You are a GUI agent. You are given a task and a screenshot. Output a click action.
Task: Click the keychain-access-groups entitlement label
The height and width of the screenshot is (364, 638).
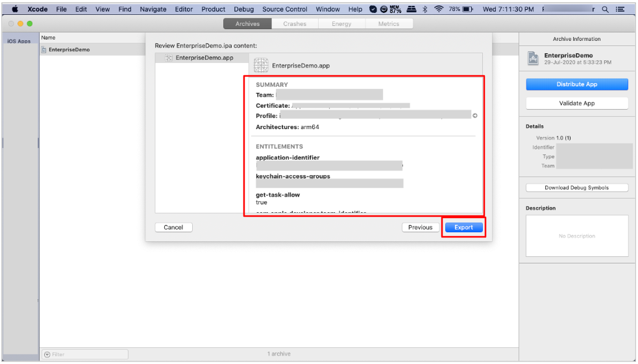coord(293,176)
